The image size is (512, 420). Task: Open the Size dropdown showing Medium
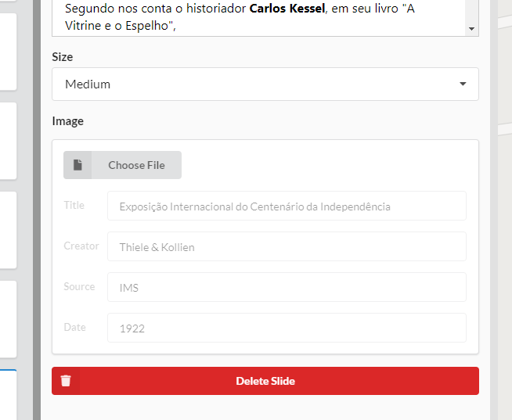[265, 84]
